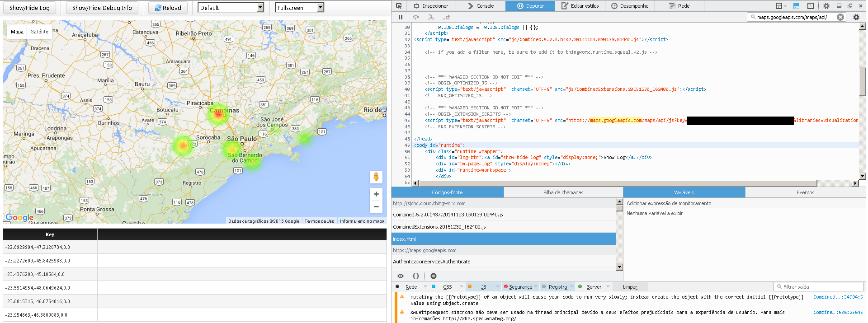868x323 pixels.
Task: Click Informar erro no mapa link
Action: (x=362, y=221)
